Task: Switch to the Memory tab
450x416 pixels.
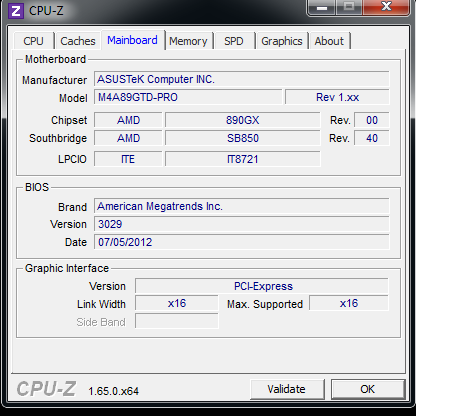Action: coord(188,41)
